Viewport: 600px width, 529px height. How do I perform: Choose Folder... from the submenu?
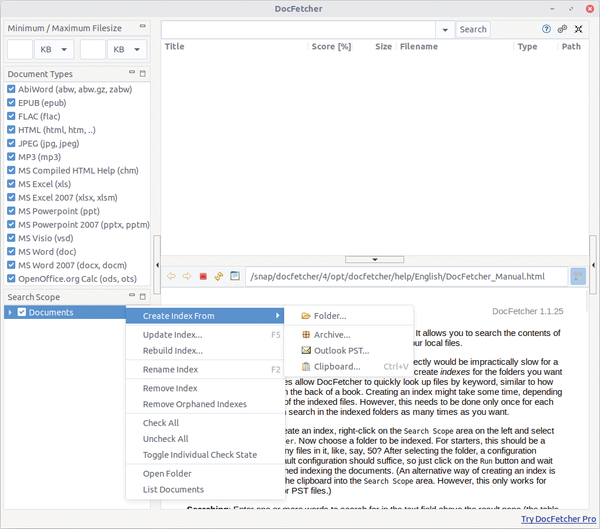pyautogui.click(x=349, y=316)
